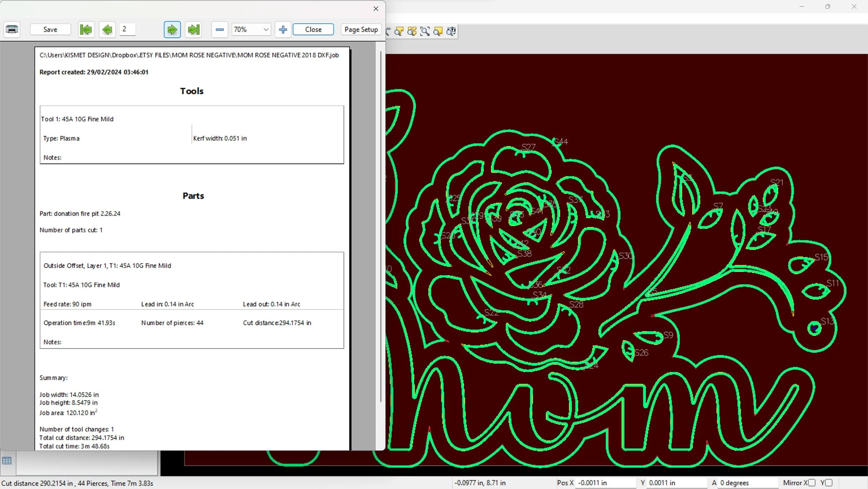This screenshot has height=489, width=868.
Task: Click the report preview vertical scrollbar
Action: click(381, 226)
